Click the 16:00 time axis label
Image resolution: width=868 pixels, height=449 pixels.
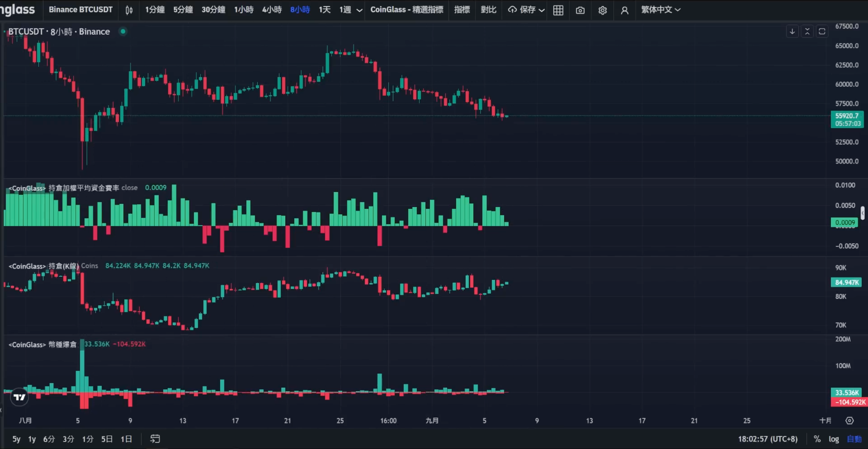(x=388, y=420)
